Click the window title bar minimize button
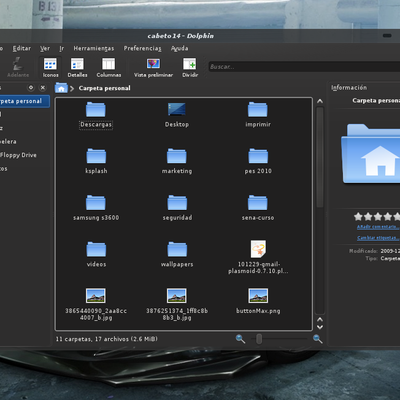Viewport: 400px width, 400px height. point(387,35)
